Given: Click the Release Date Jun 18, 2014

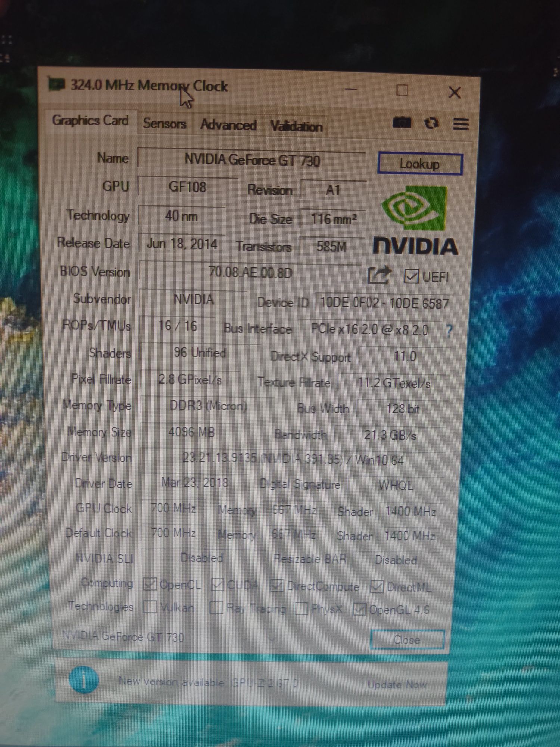Looking at the screenshot, I should pyautogui.click(x=182, y=244).
